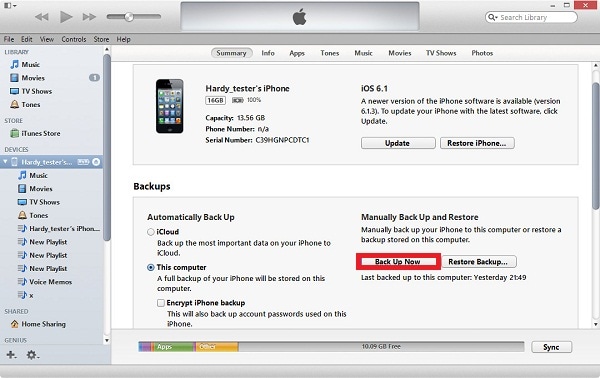Click the iPhone device thumbnail image
This screenshot has height=378, width=600.
(x=170, y=106)
